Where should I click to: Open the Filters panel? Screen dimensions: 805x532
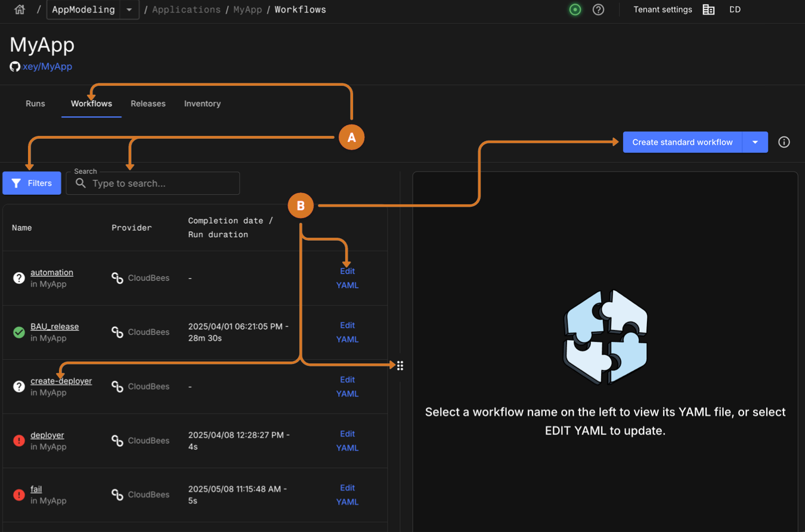click(32, 183)
